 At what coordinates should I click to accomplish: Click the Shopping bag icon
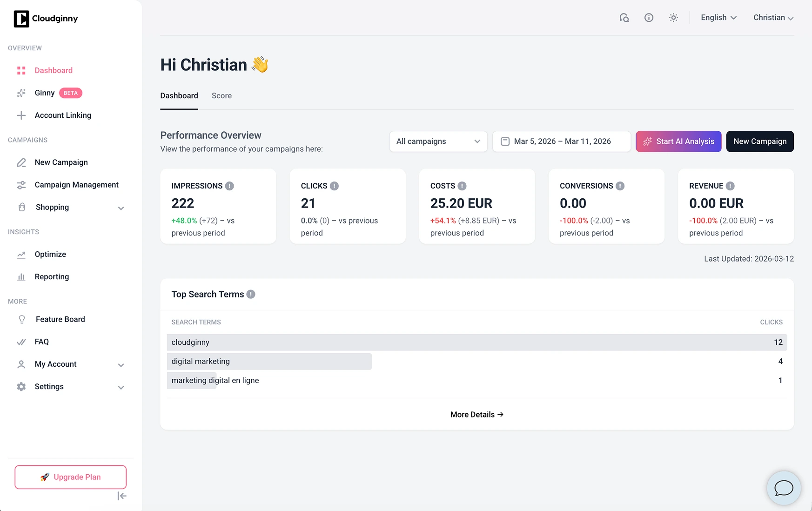click(21, 207)
